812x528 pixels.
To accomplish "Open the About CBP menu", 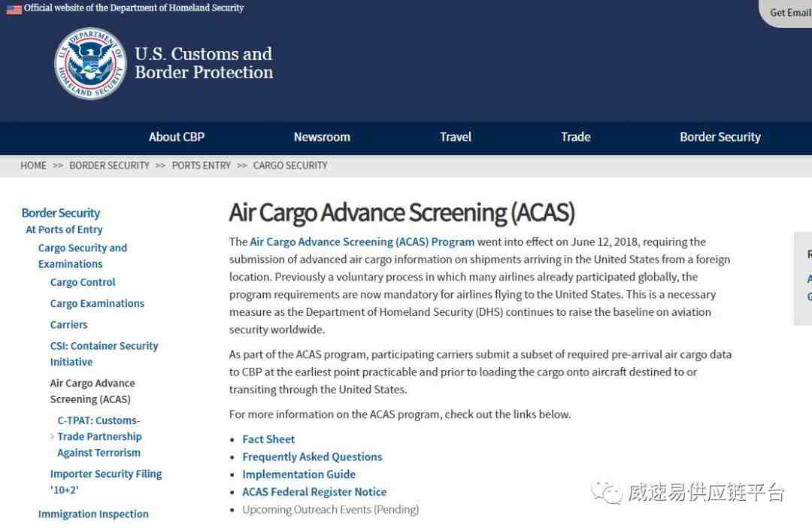I will click(176, 137).
